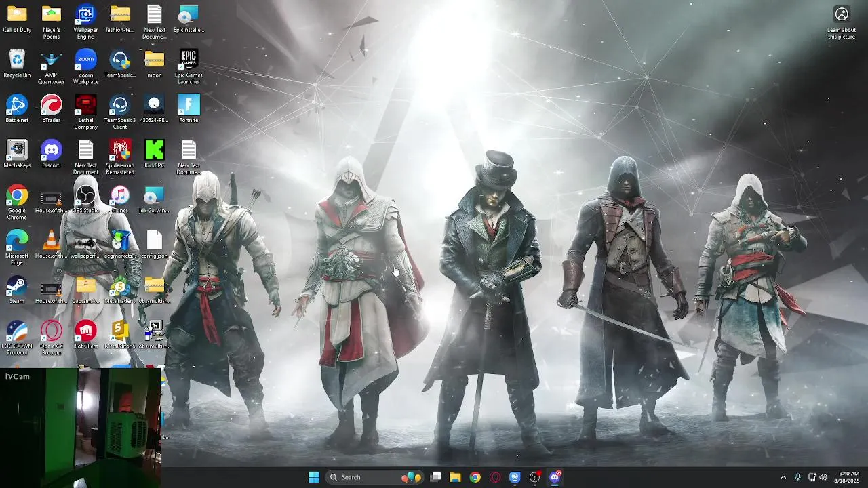
Task: Open the MechaKeys shortcut
Action: [17, 155]
